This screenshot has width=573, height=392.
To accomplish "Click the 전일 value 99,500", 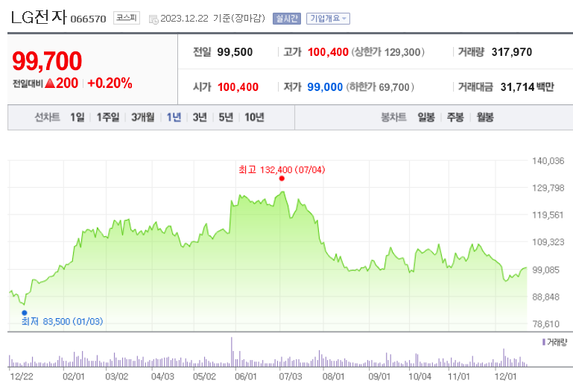I will 235,52.
